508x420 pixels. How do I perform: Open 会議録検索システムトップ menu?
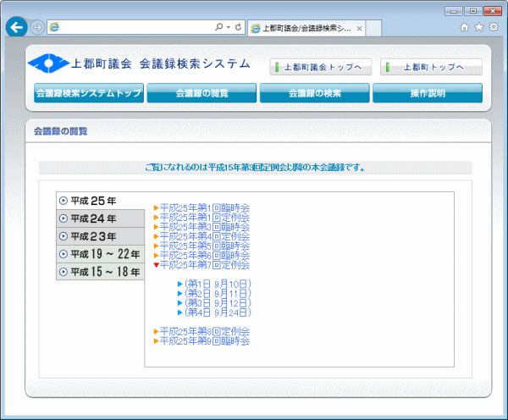click(89, 93)
